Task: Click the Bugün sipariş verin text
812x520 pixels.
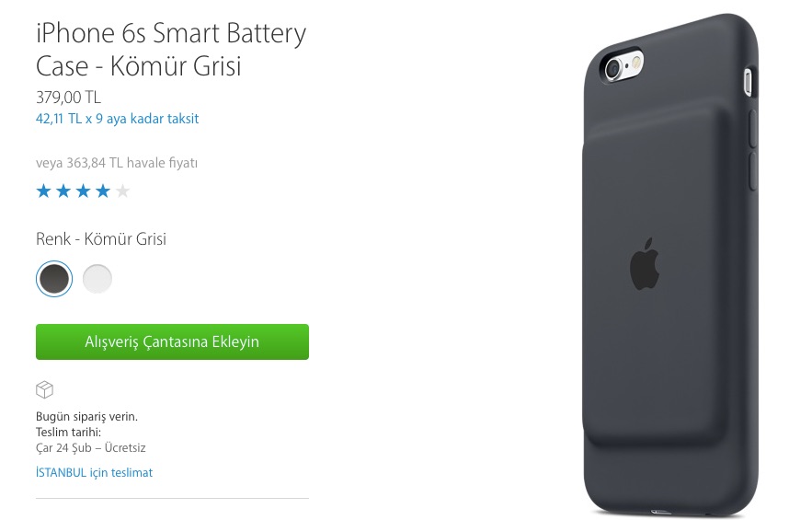Action: pyautogui.click(x=86, y=416)
